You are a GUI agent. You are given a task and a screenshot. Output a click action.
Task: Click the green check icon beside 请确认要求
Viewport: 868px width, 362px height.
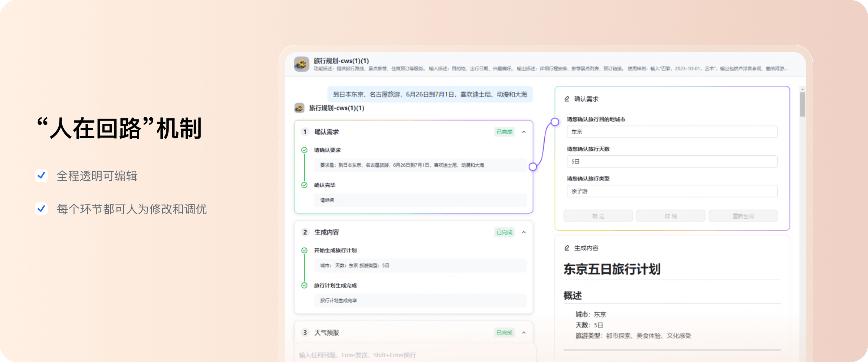(x=305, y=150)
